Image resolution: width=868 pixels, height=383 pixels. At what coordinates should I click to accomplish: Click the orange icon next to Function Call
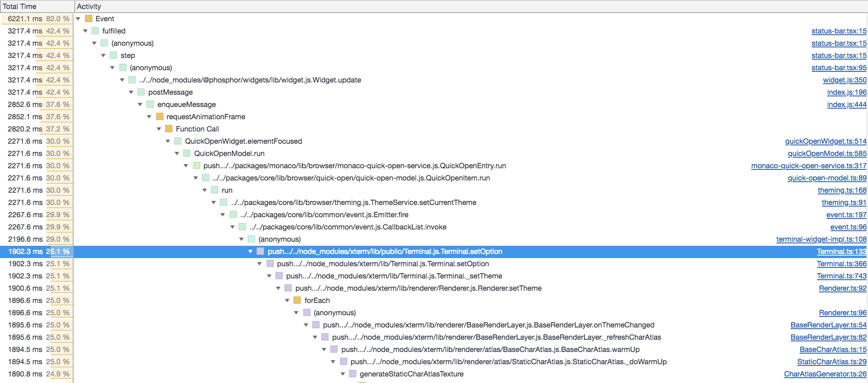(x=168, y=129)
